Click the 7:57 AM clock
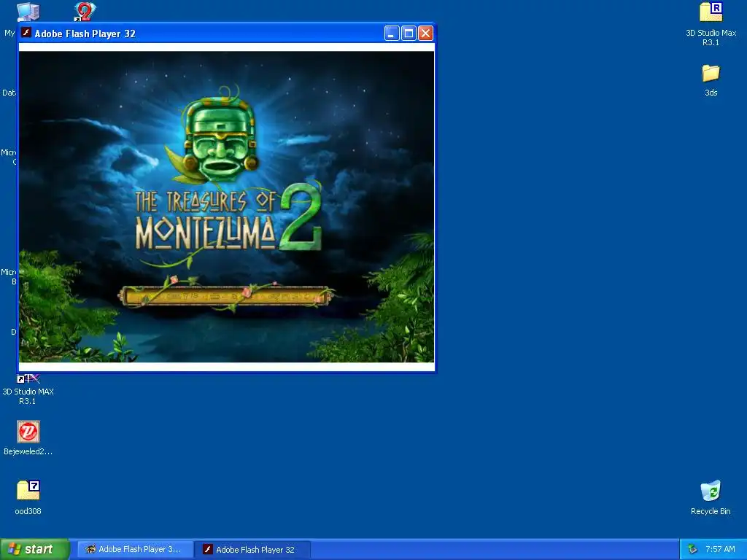This screenshot has height=560, width=747. [x=720, y=549]
